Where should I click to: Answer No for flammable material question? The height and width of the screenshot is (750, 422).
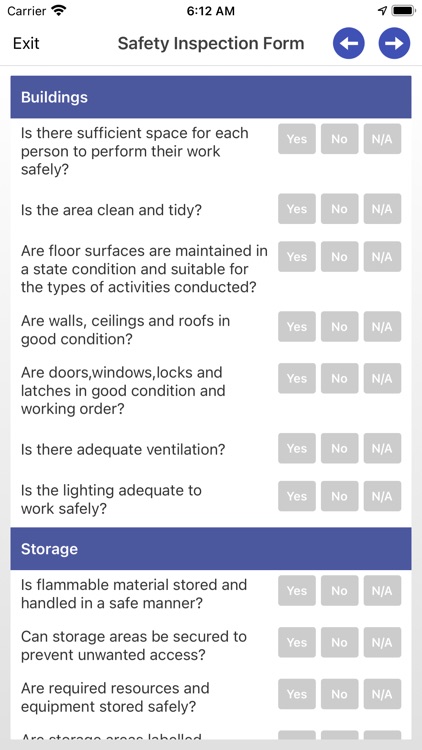[x=339, y=591]
